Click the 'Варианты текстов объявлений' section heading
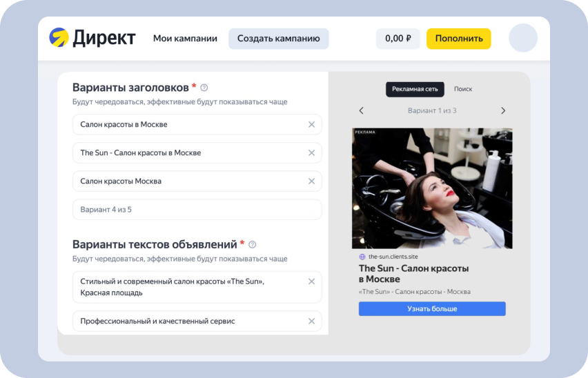This screenshot has width=588, height=378. 155,244
